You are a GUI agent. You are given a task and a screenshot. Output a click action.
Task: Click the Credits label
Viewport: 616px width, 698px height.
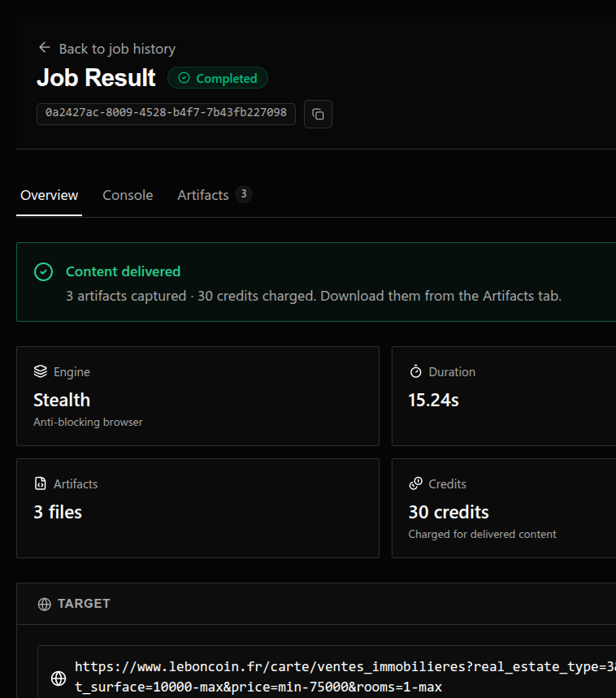coord(447,483)
